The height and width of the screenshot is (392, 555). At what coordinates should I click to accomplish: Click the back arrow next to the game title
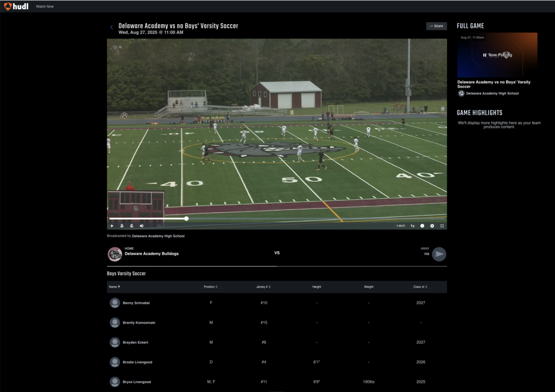coord(111,26)
